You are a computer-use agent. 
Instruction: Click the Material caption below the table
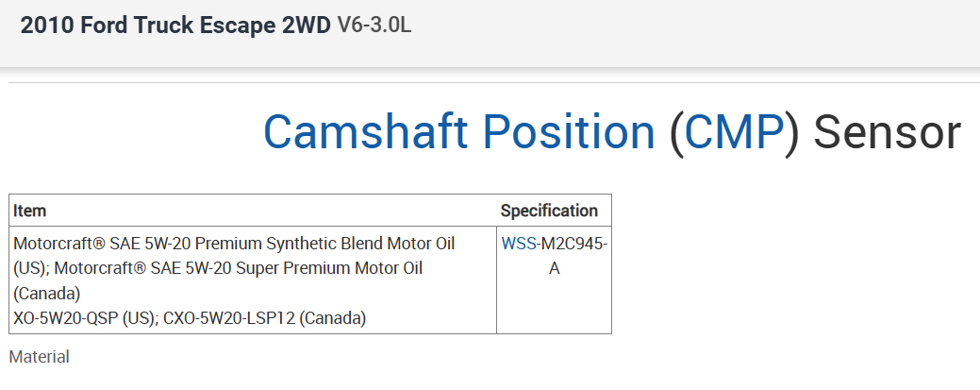39,357
